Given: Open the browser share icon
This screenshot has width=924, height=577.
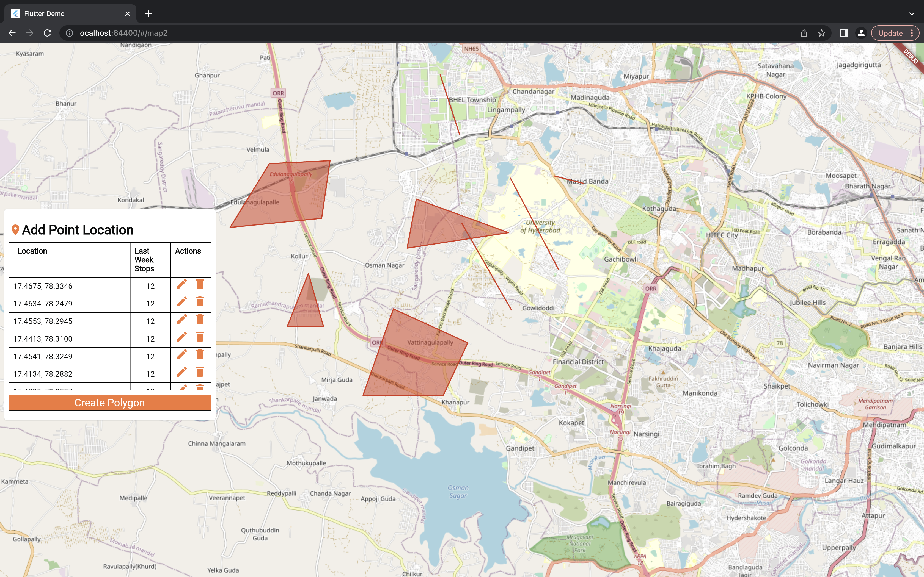Looking at the screenshot, I should click(x=804, y=33).
